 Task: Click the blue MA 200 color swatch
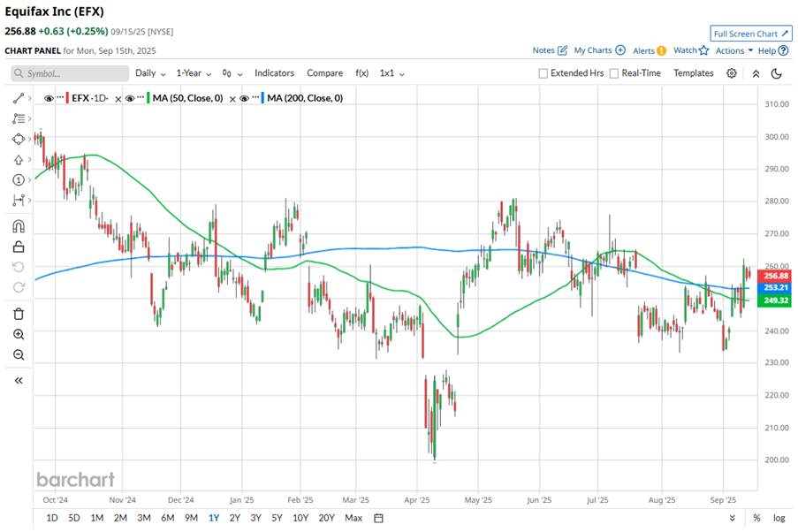click(262, 98)
